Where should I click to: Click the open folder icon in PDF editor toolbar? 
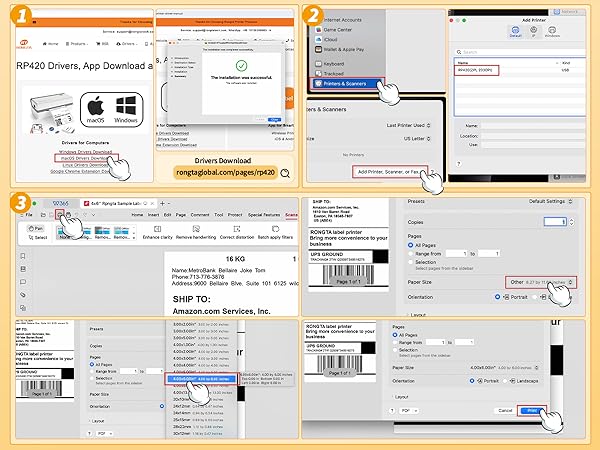pos(43,215)
